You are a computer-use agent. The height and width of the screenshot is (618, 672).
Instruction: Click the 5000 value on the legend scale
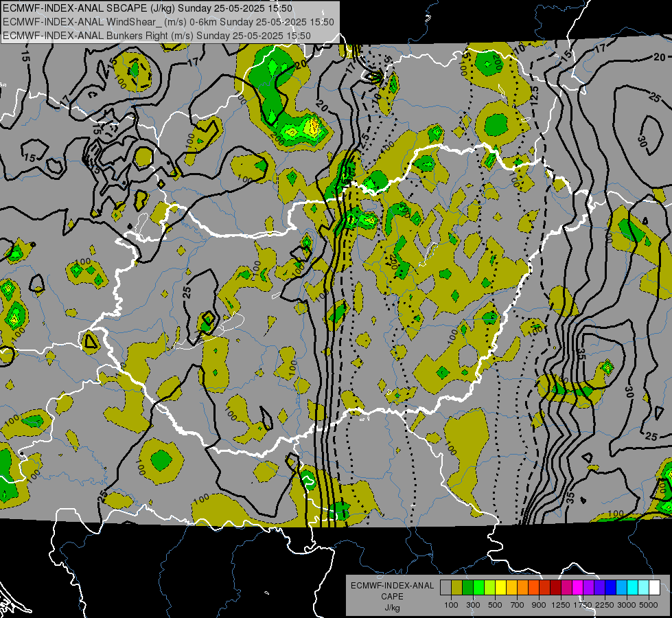[x=649, y=605]
